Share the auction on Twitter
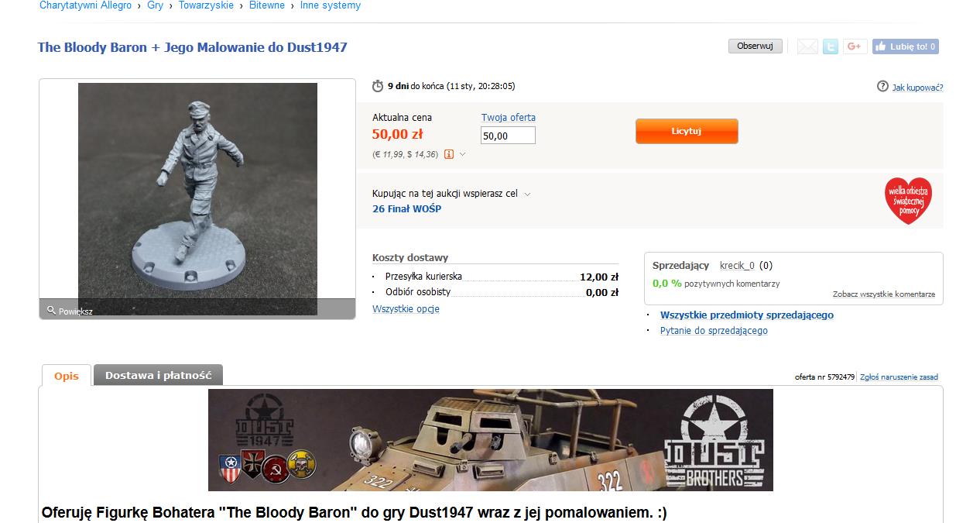Image resolution: width=980 pixels, height=523 pixels. (x=831, y=46)
